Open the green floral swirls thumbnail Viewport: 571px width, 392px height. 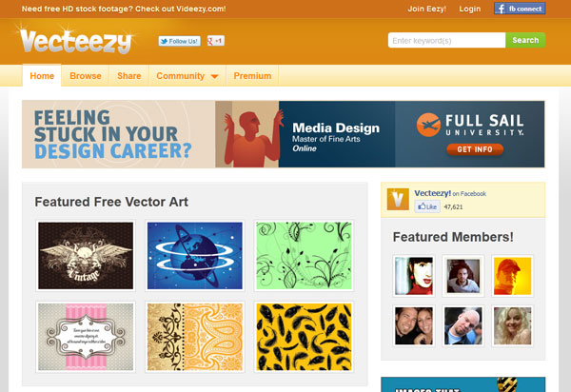(305, 256)
